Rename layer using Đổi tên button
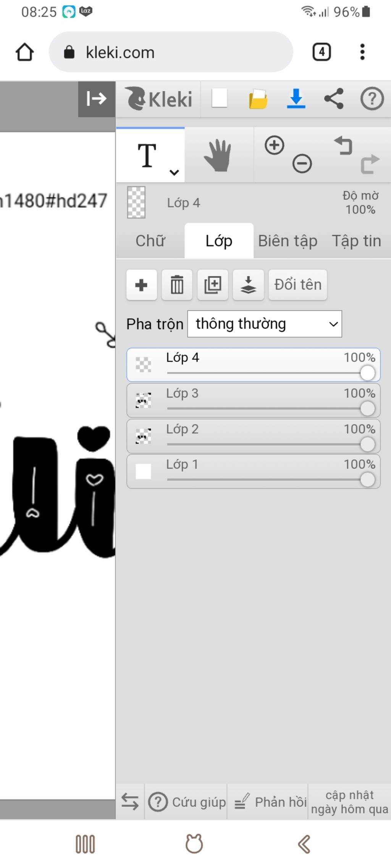The image size is (391, 868). [298, 285]
